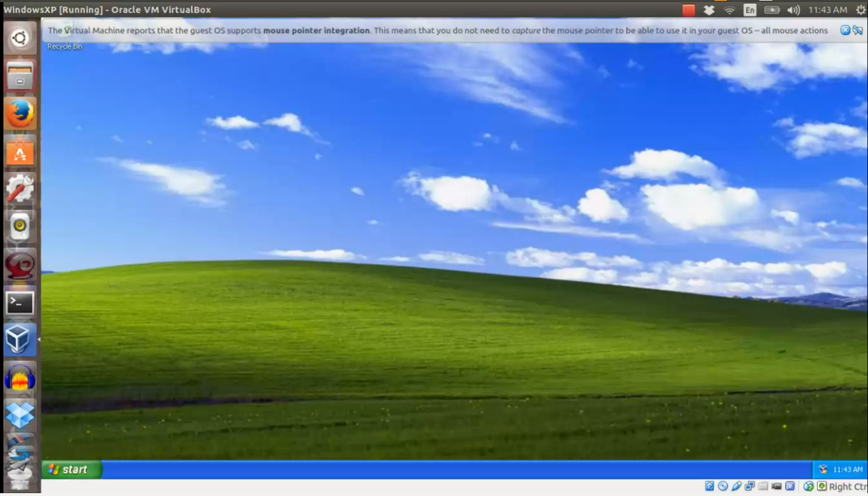Click the virtualization features indicator in the status bar
The height and width of the screenshot is (496, 868).
pos(790,486)
